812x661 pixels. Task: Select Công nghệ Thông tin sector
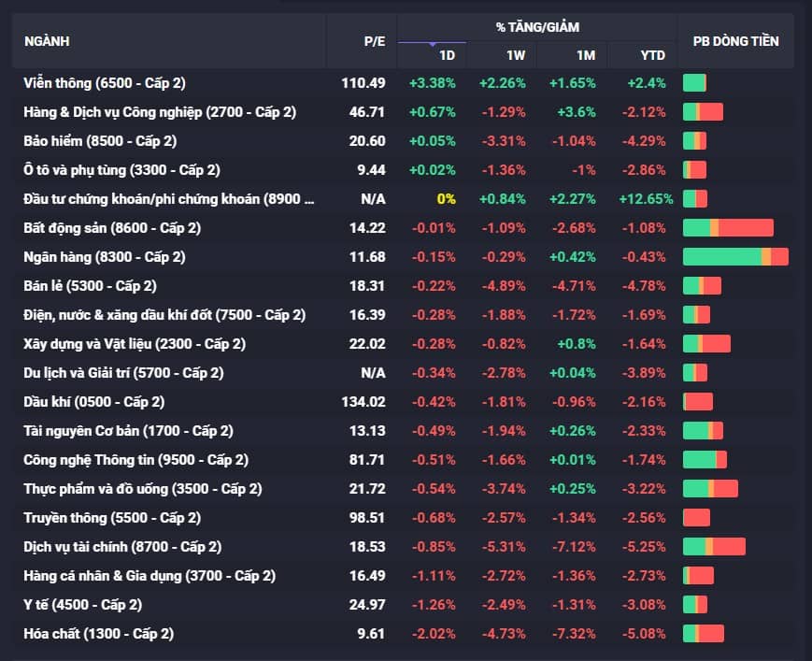pyautogui.click(x=135, y=460)
